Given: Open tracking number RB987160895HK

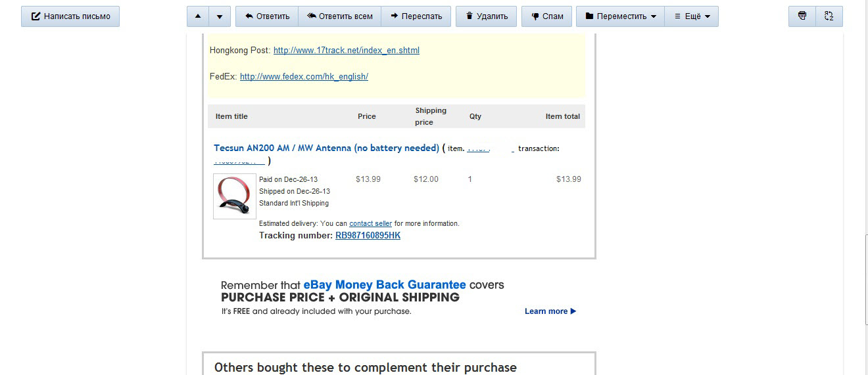Looking at the screenshot, I should (x=368, y=236).
